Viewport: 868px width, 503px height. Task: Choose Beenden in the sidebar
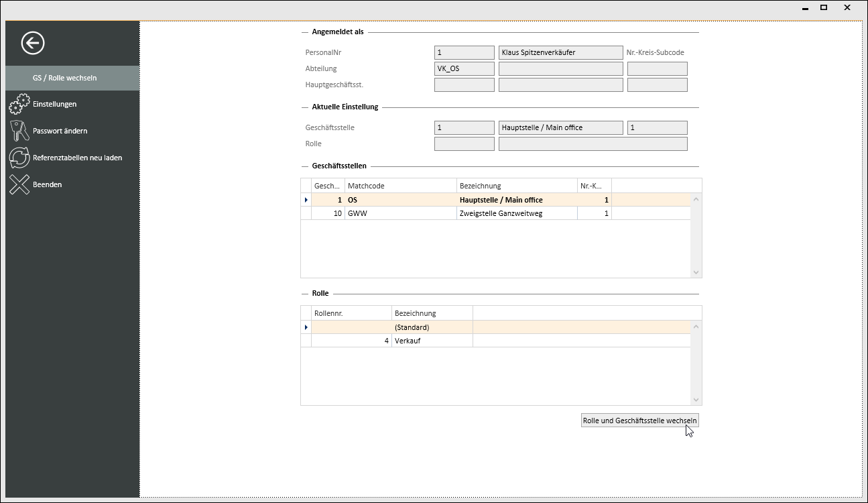72,184
